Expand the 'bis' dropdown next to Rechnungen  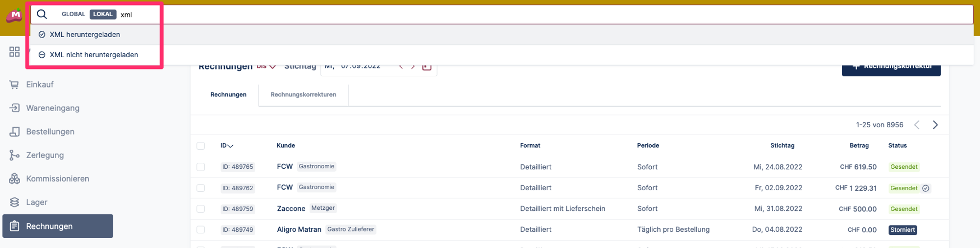(x=267, y=67)
